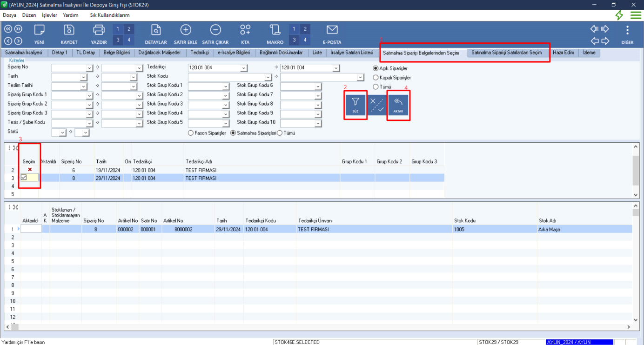
Task: Click the striped right arrow icon
Action: coord(605,29)
